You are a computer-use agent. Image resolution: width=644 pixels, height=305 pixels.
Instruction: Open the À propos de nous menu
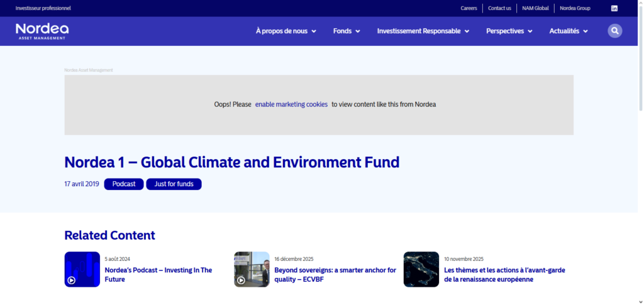click(x=282, y=31)
